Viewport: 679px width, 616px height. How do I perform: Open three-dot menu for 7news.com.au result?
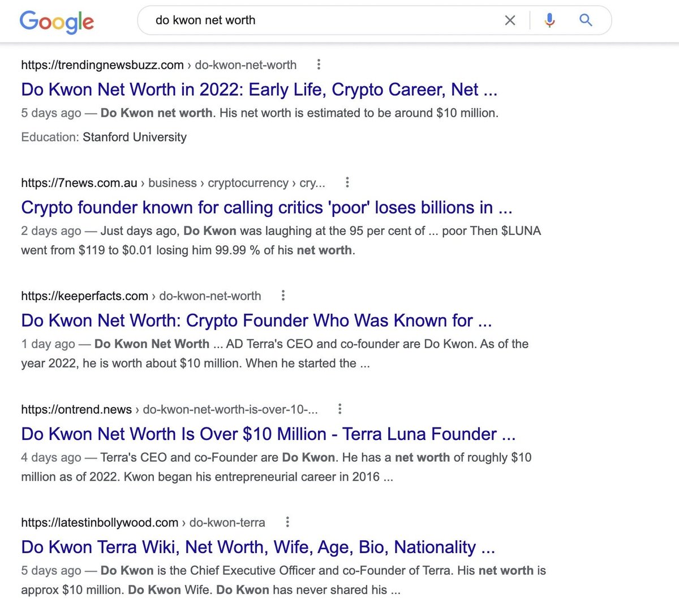point(347,182)
